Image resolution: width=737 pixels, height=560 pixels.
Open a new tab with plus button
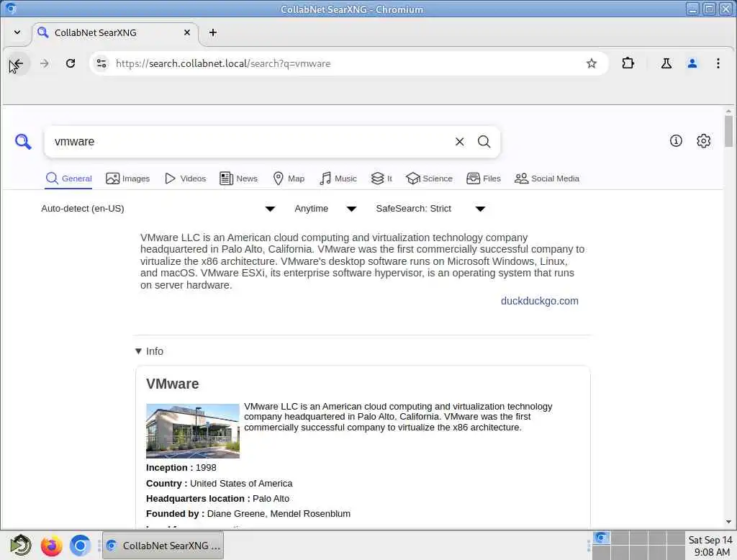pos(213,32)
